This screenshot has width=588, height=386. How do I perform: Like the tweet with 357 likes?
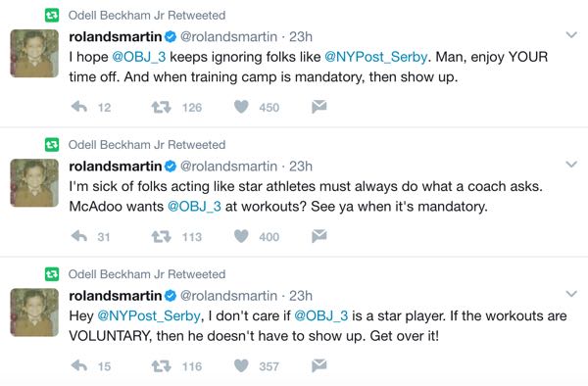click(x=241, y=365)
